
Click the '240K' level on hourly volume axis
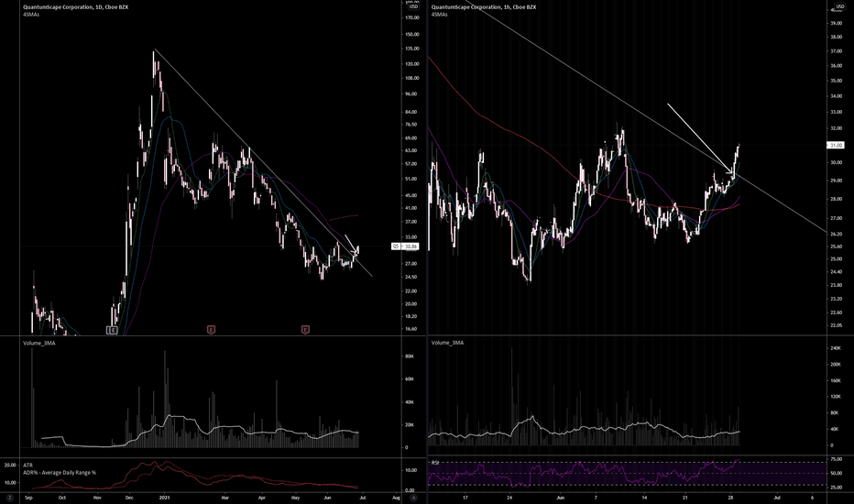[836, 347]
